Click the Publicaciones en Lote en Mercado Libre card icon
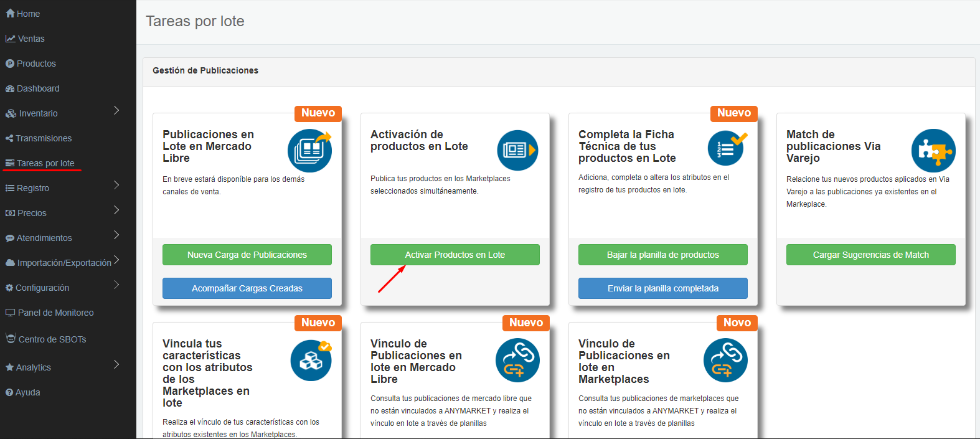The image size is (980, 439). pyautogui.click(x=310, y=151)
